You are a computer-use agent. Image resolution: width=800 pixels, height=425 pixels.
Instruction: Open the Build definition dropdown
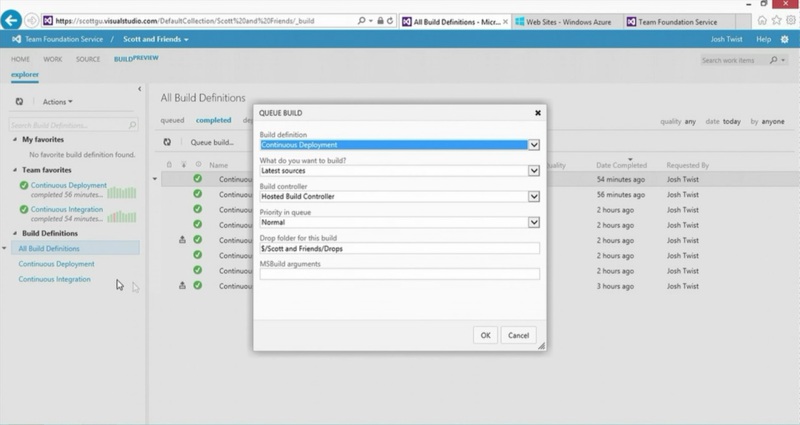coord(534,145)
